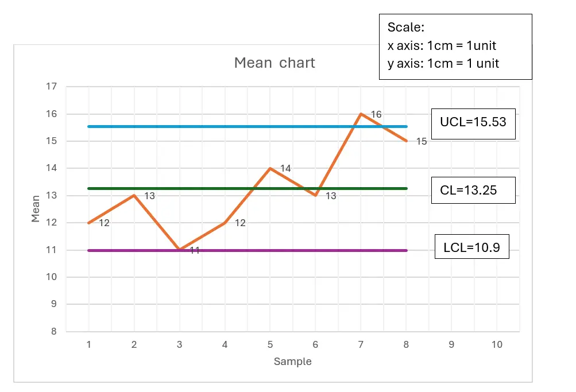Screen dimensions: 576x392
Task: Click the Scale text box
Action: click(455, 46)
